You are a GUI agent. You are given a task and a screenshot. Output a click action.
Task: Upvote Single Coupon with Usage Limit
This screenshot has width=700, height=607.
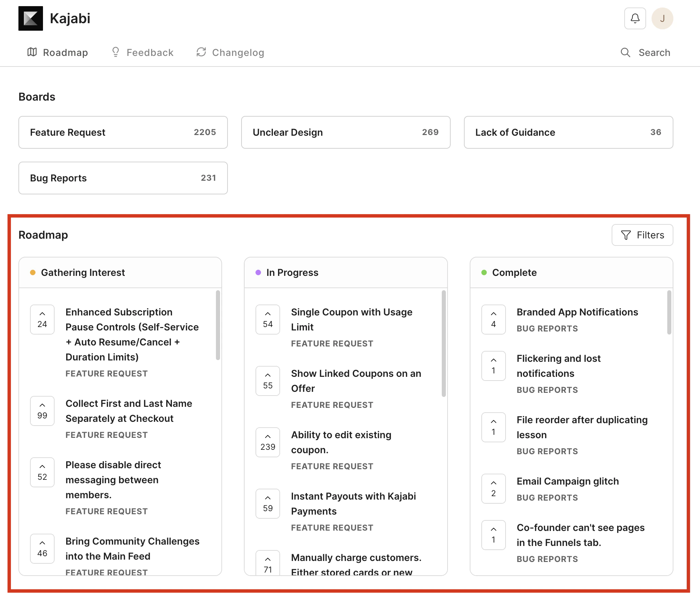coord(268,320)
